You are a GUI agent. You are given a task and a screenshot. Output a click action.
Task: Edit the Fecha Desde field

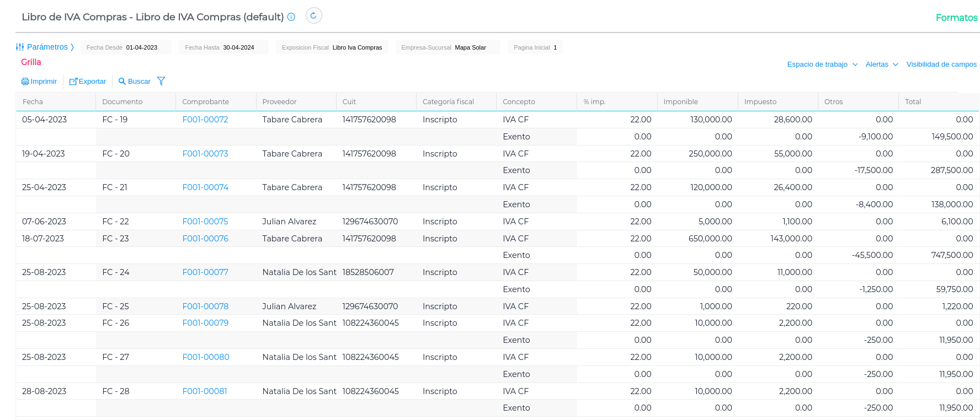click(x=142, y=47)
